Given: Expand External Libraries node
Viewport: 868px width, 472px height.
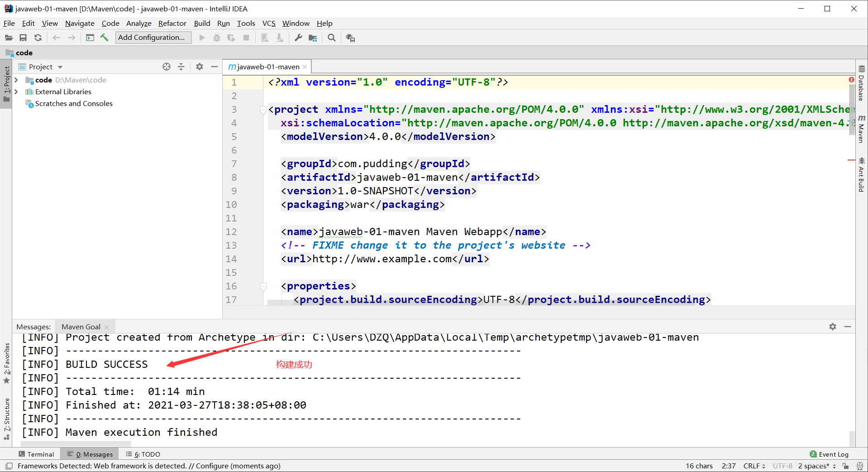Looking at the screenshot, I should tap(16, 92).
